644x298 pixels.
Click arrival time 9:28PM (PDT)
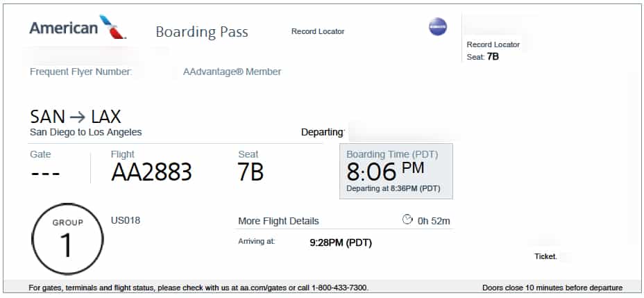[x=341, y=243]
